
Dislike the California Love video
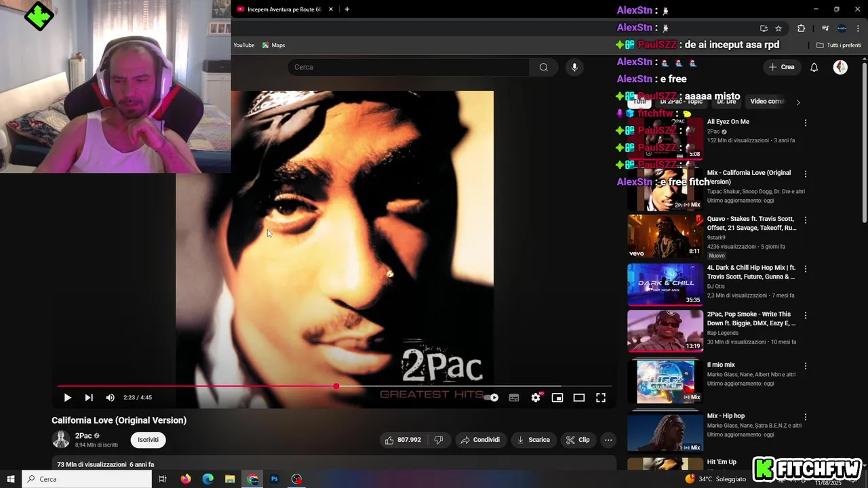point(439,440)
